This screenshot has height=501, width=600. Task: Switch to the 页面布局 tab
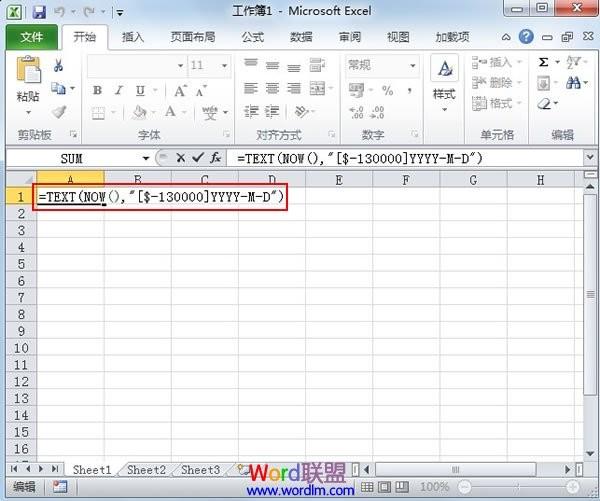coord(193,37)
